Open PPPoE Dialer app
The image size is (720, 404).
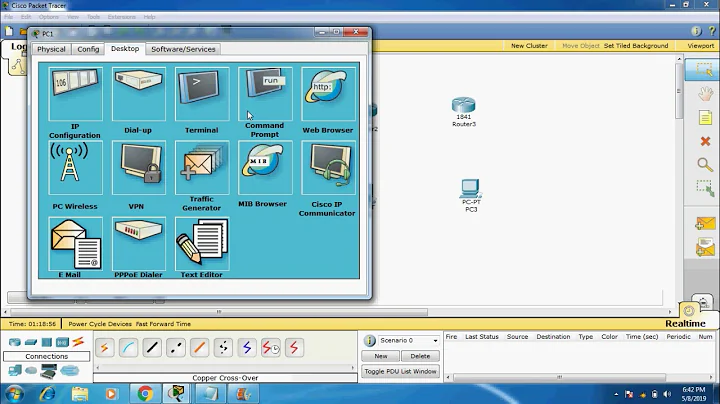[139, 244]
